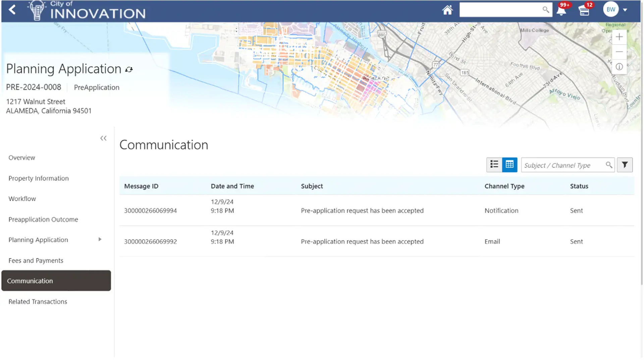Image resolution: width=644 pixels, height=362 pixels.
Task: Refresh the Planning Application page
Action: tap(129, 69)
